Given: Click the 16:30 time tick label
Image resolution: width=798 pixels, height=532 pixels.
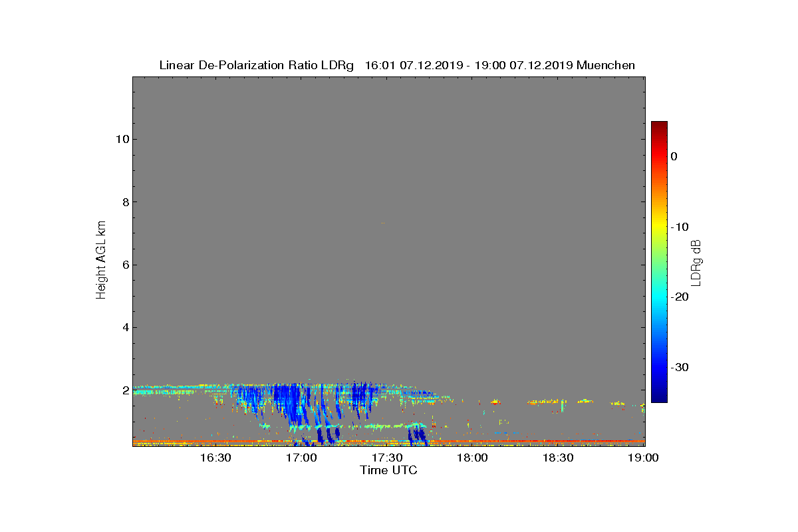Looking at the screenshot, I should pyautogui.click(x=215, y=458).
